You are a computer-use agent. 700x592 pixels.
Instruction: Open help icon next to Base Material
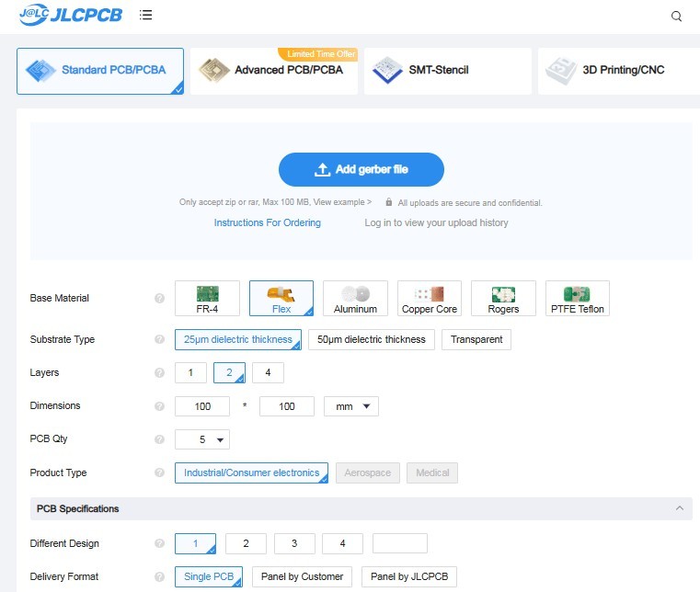(x=159, y=298)
